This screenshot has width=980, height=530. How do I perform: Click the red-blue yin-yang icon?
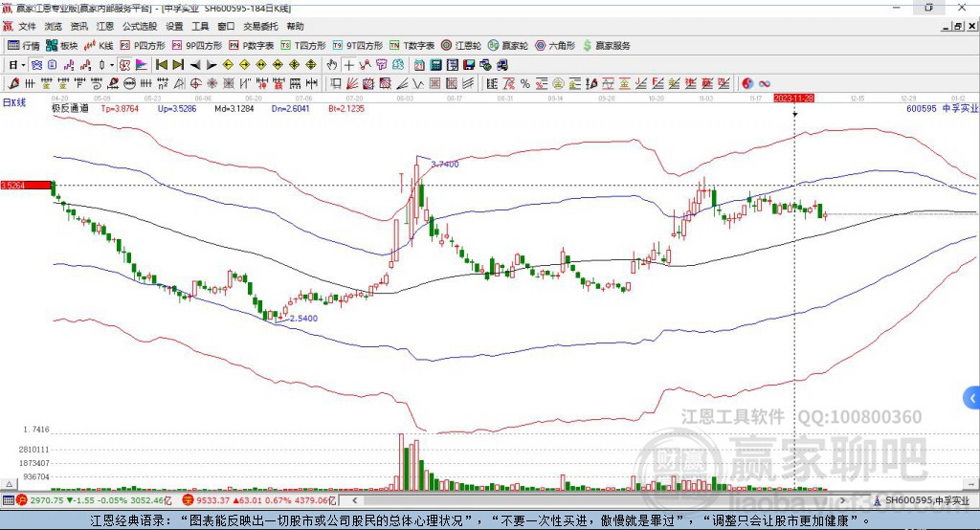(747, 84)
